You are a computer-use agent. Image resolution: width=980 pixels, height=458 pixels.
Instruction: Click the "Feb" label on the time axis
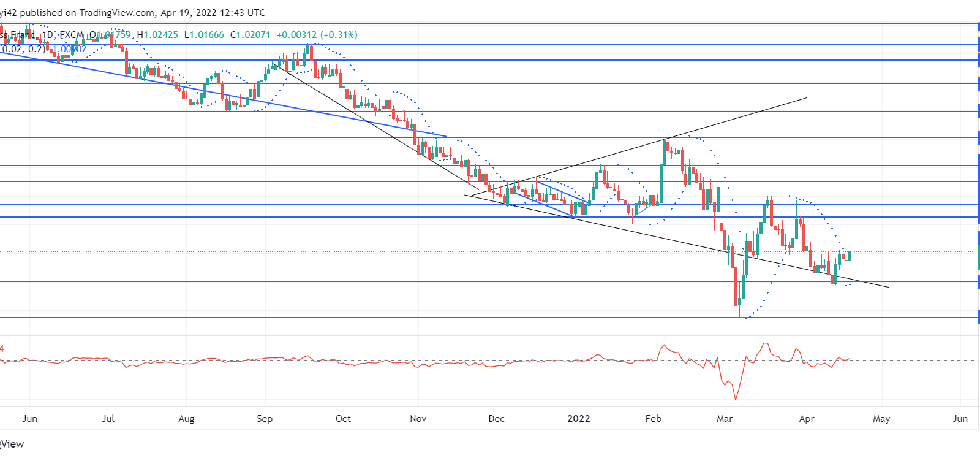pyautogui.click(x=654, y=418)
